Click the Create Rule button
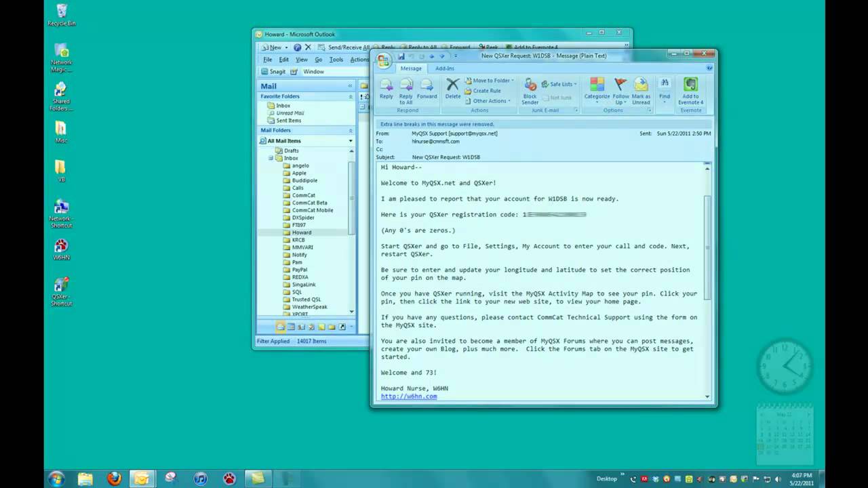The image size is (868, 488). click(482, 91)
